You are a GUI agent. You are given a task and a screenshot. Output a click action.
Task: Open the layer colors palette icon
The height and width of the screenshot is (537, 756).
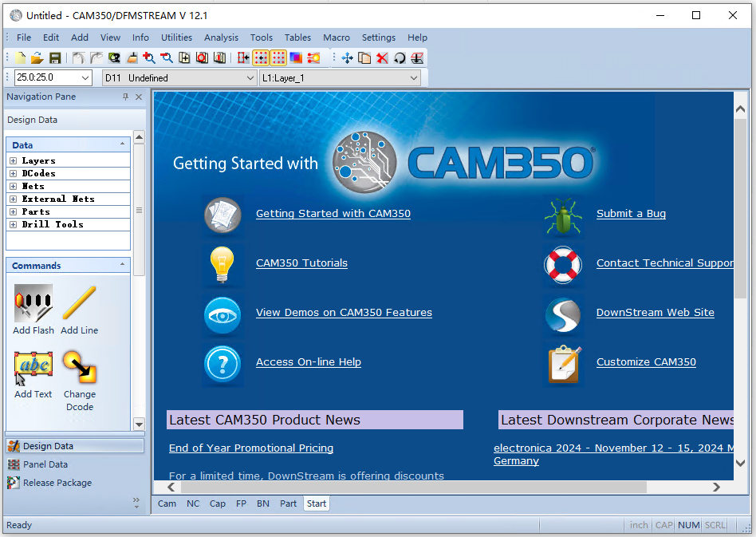(x=297, y=57)
